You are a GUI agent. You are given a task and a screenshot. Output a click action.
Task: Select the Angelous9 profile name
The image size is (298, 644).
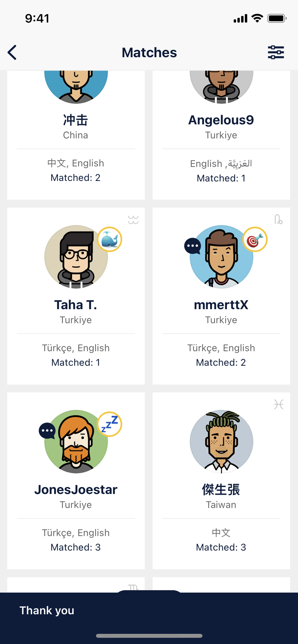coord(221,120)
